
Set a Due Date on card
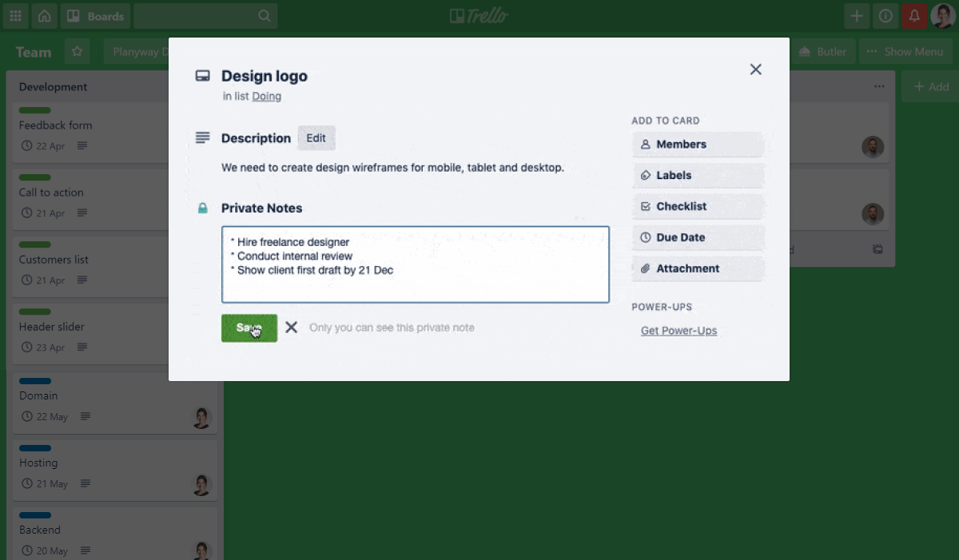pos(698,238)
